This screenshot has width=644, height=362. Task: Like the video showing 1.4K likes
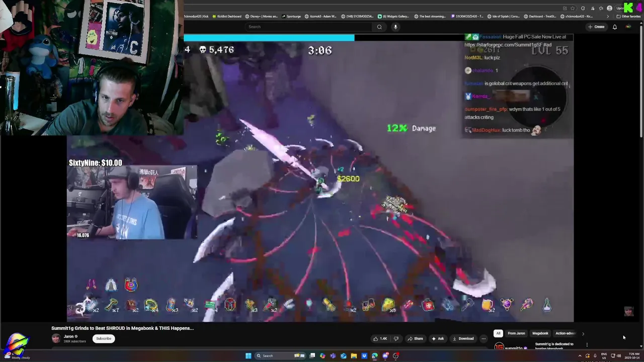[380, 338]
